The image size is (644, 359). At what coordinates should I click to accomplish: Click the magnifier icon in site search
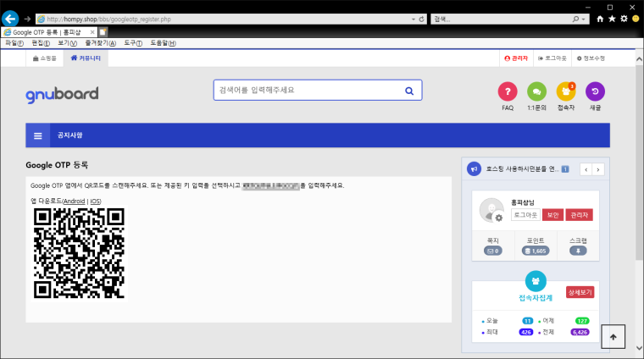coord(409,91)
